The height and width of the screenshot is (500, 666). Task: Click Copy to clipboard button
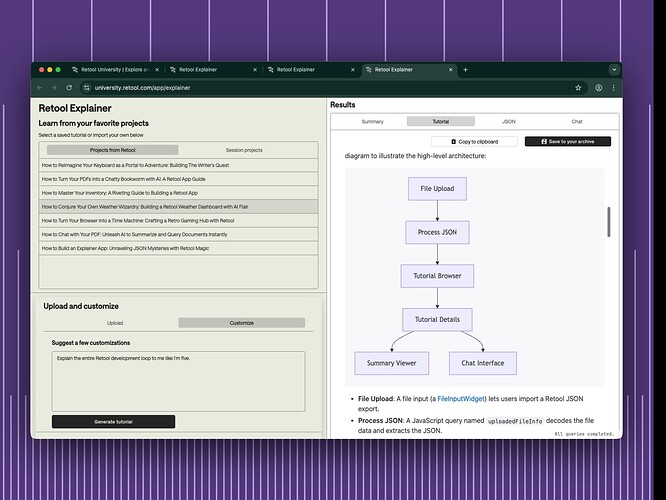click(474, 141)
